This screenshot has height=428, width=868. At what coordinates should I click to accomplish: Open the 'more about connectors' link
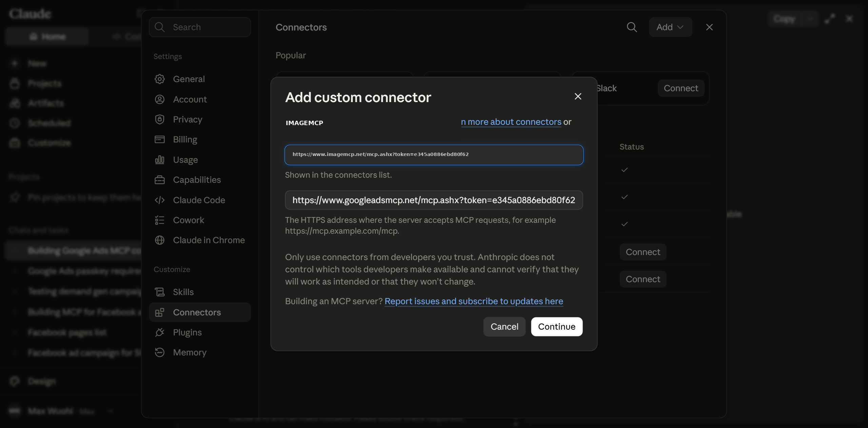pyautogui.click(x=511, y=122)
